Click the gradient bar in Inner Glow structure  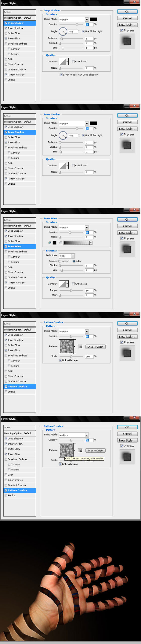tap(77, 243)
